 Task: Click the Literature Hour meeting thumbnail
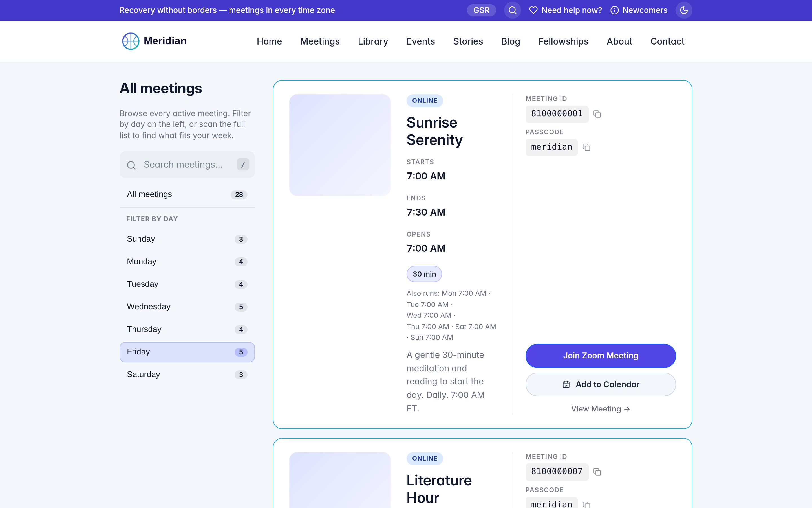click(x=339, y=480)
